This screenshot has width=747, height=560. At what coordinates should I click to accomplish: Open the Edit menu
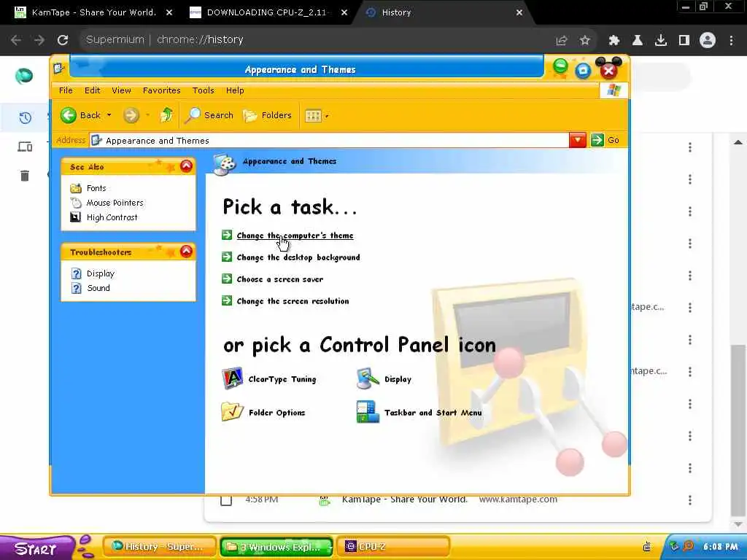tap(93, 90)
